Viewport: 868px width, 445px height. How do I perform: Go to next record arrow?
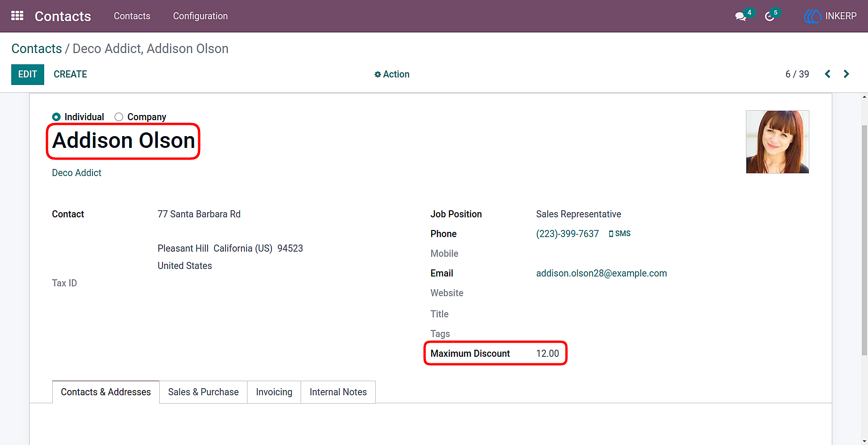pos(846,74)
